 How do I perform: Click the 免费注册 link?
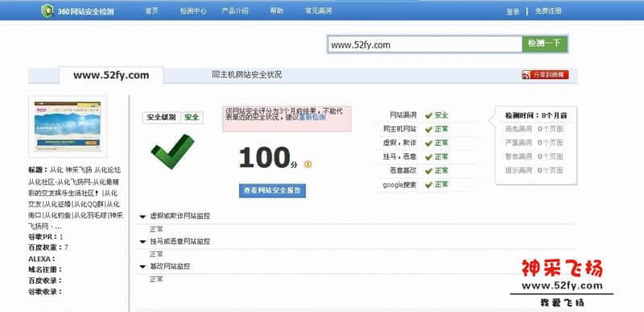click(x=548, y=11)
